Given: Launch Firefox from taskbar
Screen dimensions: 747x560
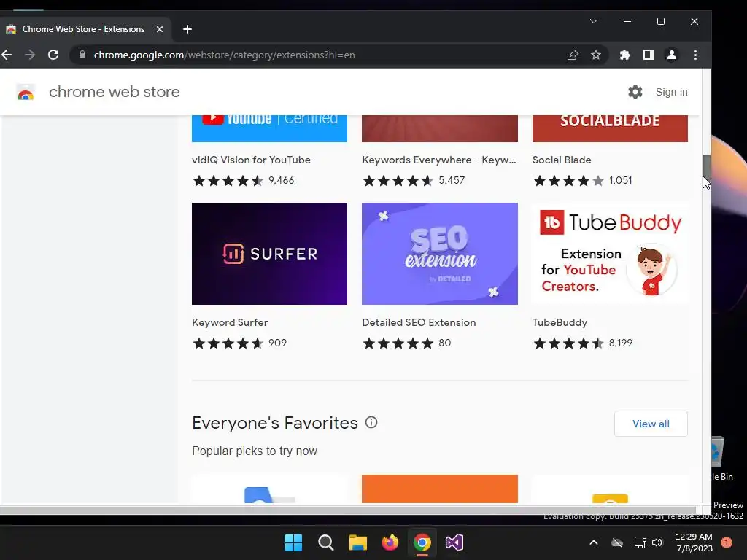Looking at the screenshot, I should click(x=390, y=542).
